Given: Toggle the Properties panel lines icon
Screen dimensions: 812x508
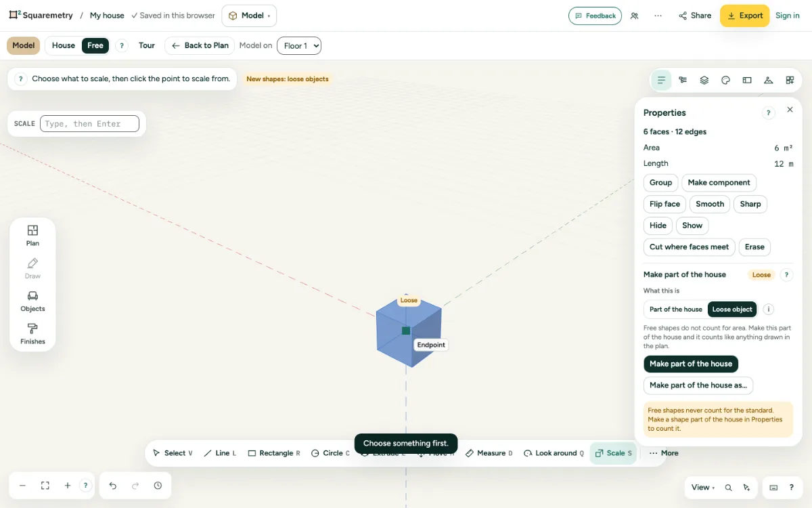Looking at the screenshot, I should (x=661, y=80).
